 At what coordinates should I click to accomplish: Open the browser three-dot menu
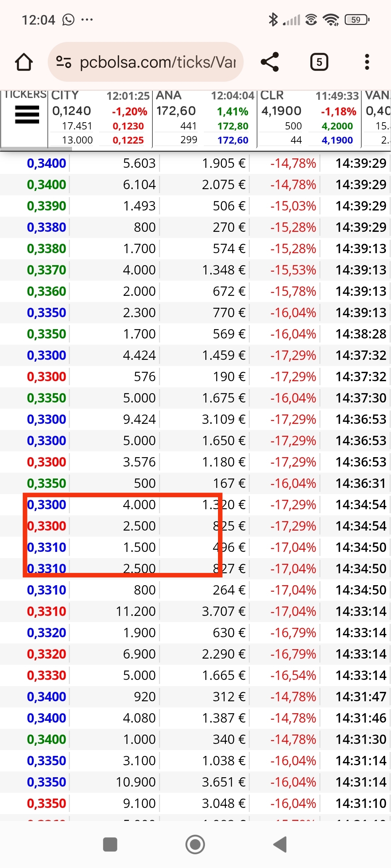(x=367, y=62)
